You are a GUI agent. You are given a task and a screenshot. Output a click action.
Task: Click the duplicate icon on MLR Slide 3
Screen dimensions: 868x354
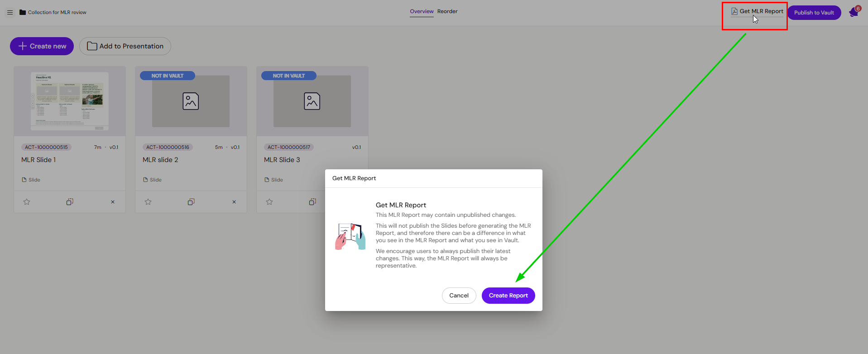(x=312, y=202)
